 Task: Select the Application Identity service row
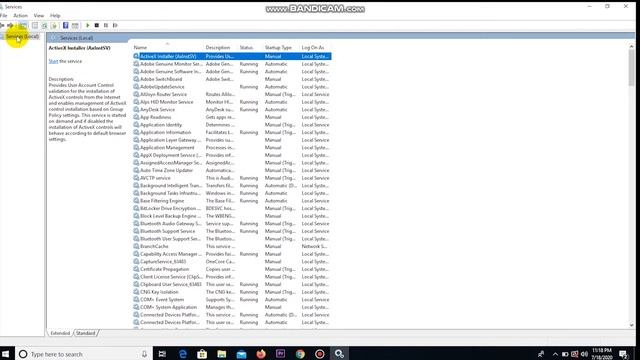pyautogui.click(x=232, y=125)
